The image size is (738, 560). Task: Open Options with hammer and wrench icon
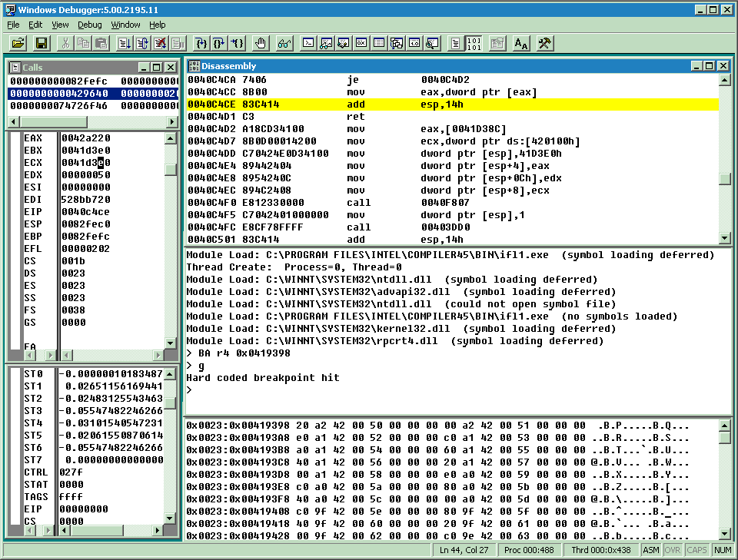544,44
